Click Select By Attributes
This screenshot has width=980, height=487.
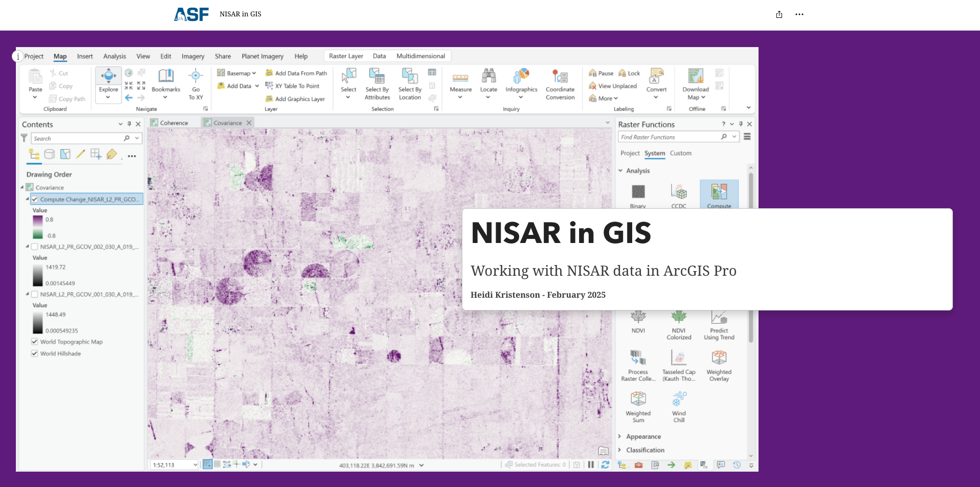[377, 84]
